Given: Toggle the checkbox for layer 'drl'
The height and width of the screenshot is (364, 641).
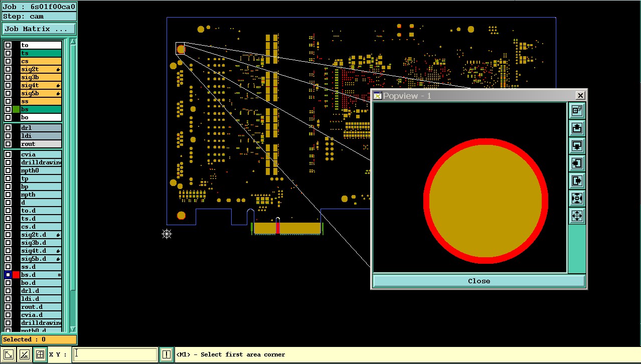Looking at the screenshot, I should [8, 128].
